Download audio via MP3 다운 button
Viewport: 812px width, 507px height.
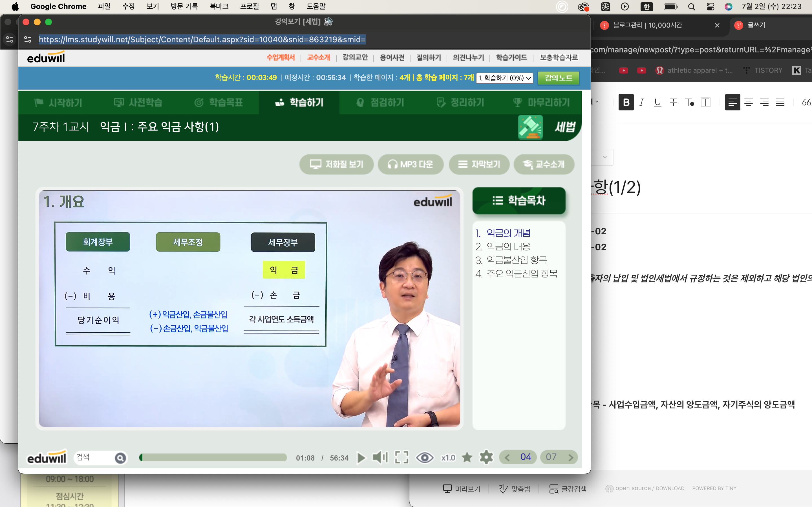pyautogui.click(x=410, y=164)
